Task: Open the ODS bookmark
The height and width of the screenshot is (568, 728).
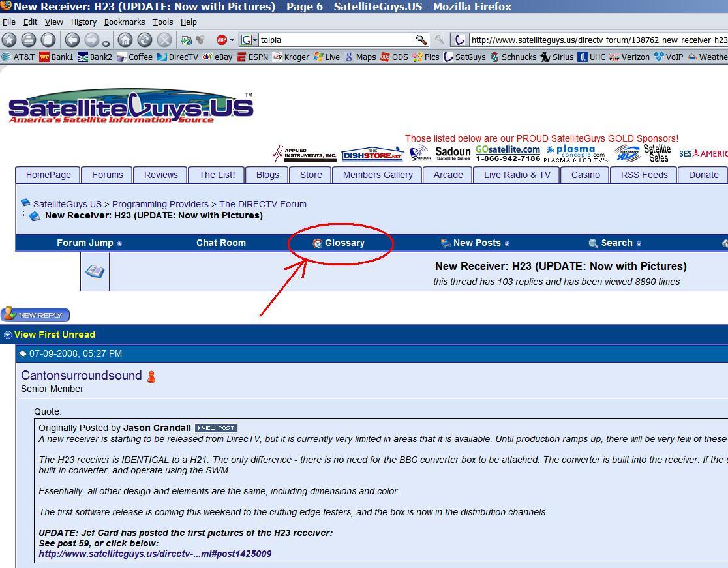Action: pos(394,57)
